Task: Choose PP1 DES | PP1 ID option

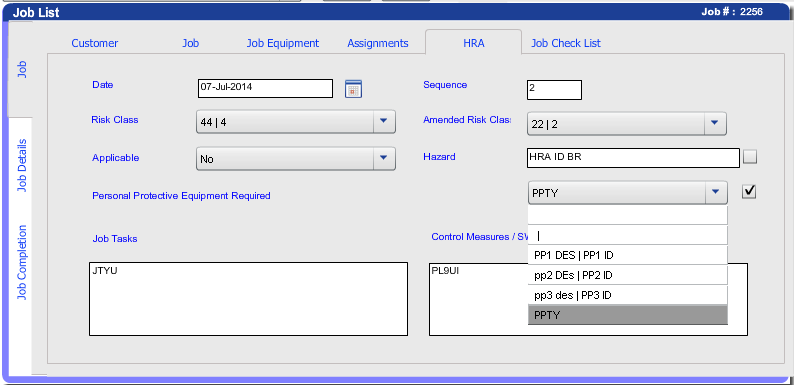Action: [x=627, y=255]
